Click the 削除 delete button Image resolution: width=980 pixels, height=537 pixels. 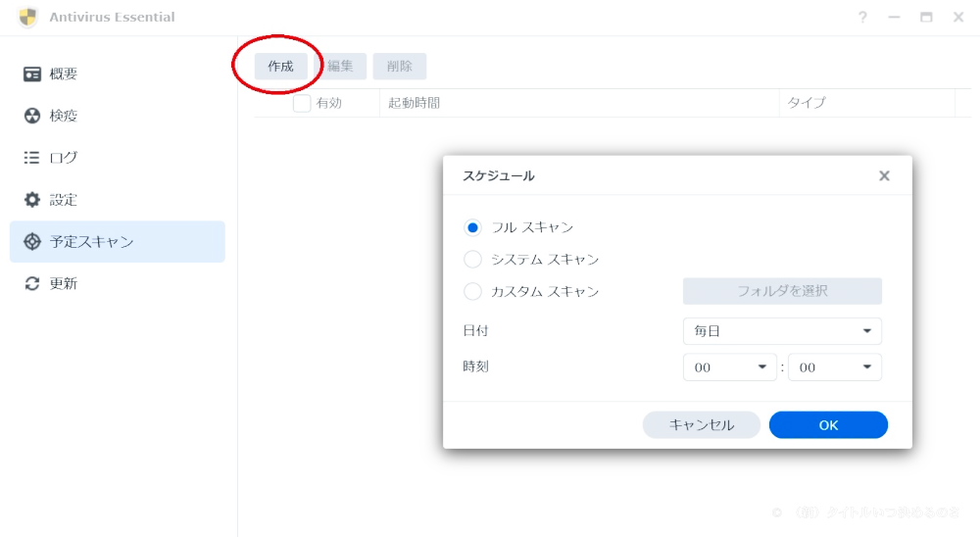(400, 67)
